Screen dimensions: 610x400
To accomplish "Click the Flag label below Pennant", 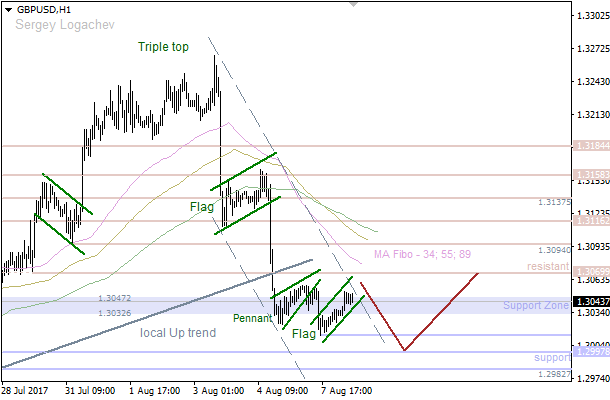I will pos(304,333).
